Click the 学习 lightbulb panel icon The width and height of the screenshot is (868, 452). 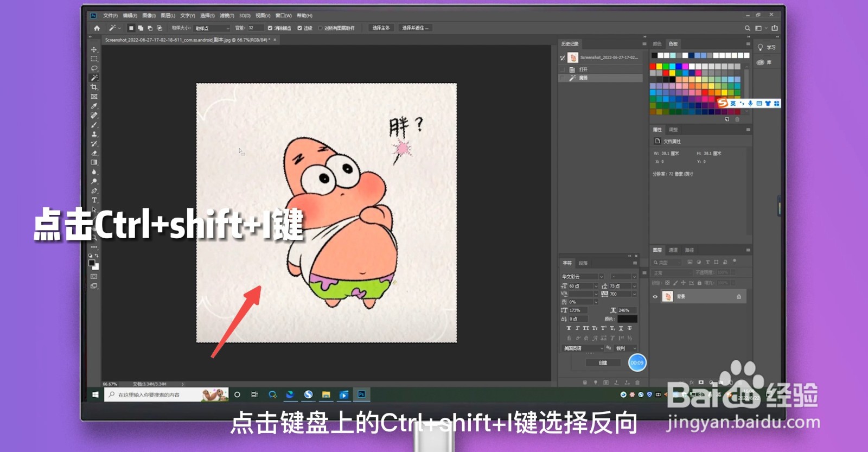pyautogui.click(x=760, y=47)
